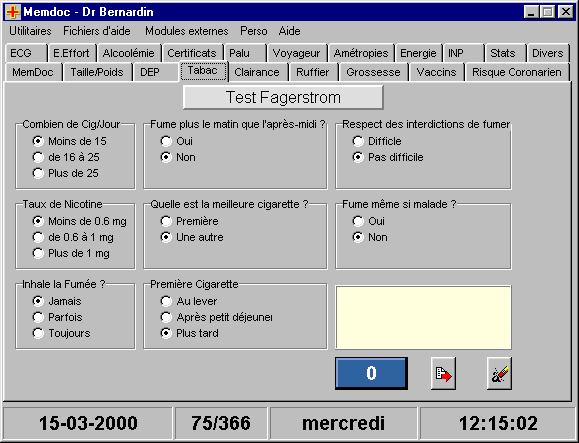Switch to the E.Effort tab

coord(72,53)
